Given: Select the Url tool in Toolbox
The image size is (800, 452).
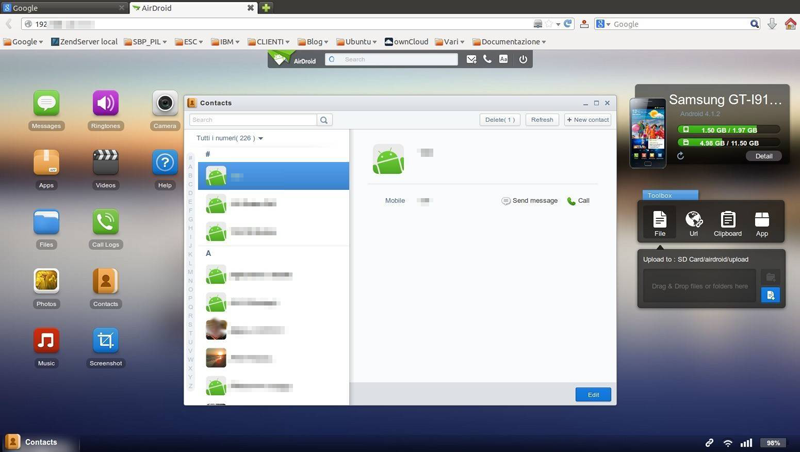Looking at the screenshot, I should point(693,222).
